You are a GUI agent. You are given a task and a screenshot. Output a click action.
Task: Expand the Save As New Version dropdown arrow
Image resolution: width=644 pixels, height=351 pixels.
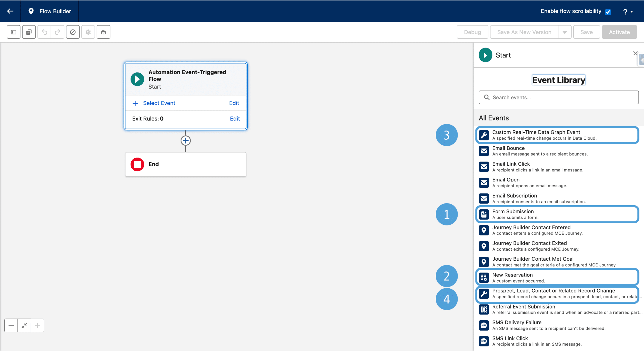pyautogui.click(x=565, y=32)
